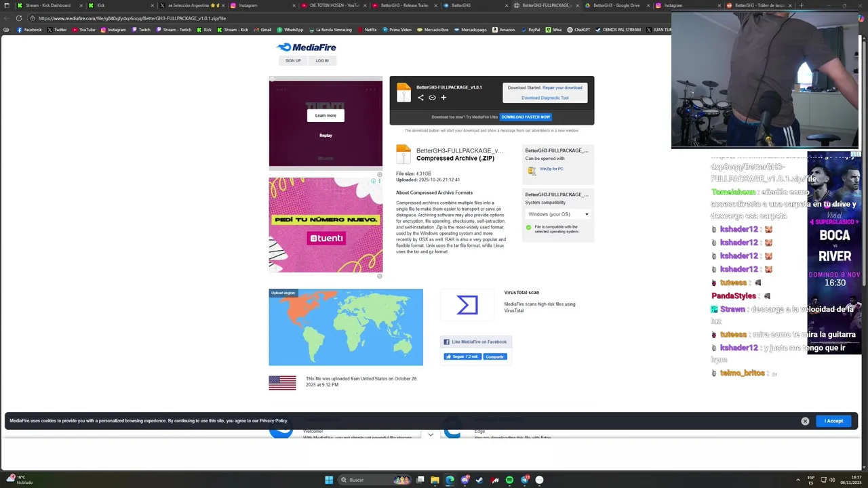Click 'Replay' on the Tuenti video ad
868x488 pixels.
(325, 136)
